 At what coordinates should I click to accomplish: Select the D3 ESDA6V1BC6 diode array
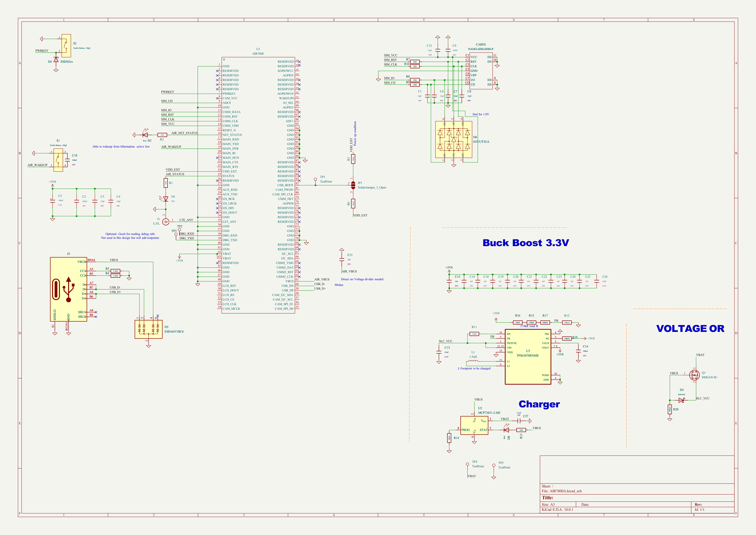pyautogui.click(x=149, y=329)
